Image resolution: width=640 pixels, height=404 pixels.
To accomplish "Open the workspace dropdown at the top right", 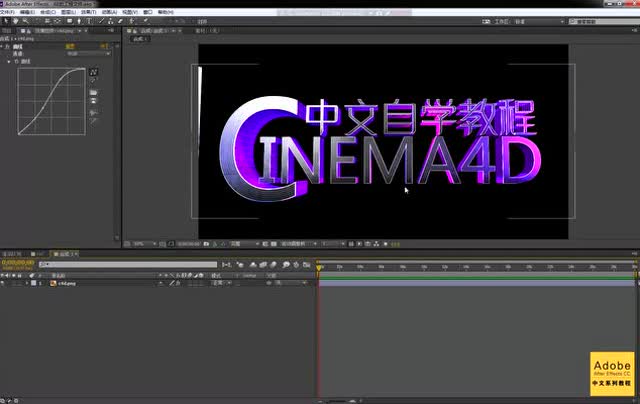I will click(x=539, y=21).
